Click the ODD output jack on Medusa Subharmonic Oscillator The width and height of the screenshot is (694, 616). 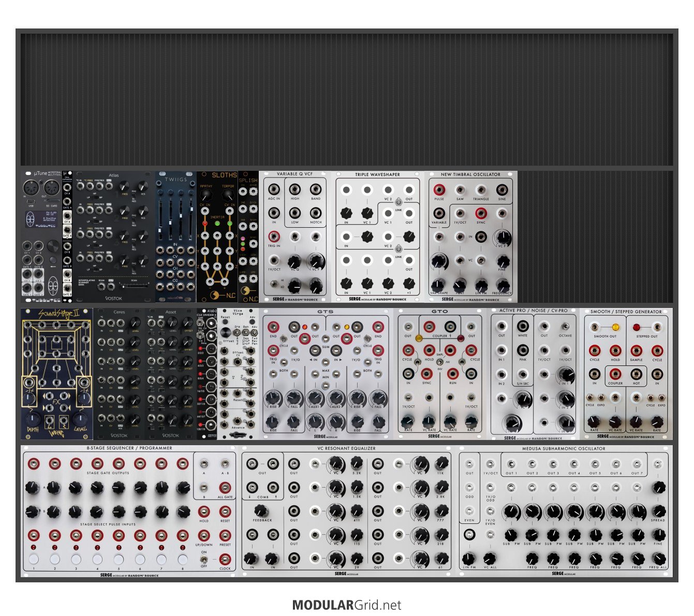469,487
